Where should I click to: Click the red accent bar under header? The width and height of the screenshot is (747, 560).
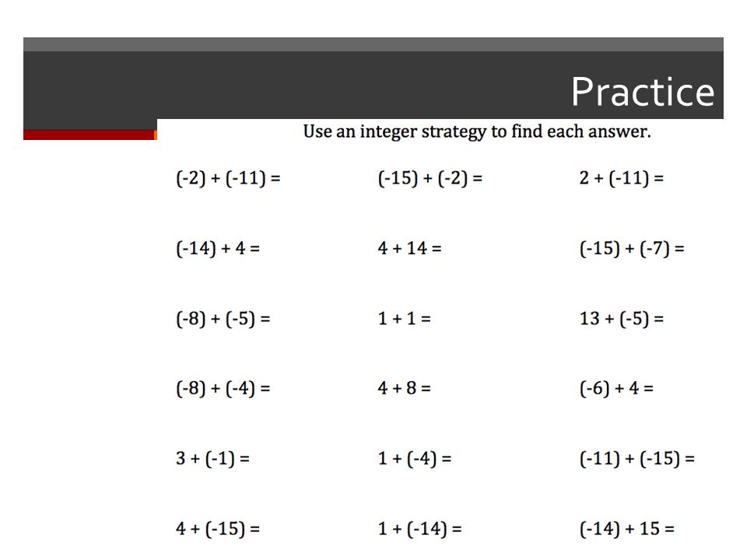(x=90, y=135)
